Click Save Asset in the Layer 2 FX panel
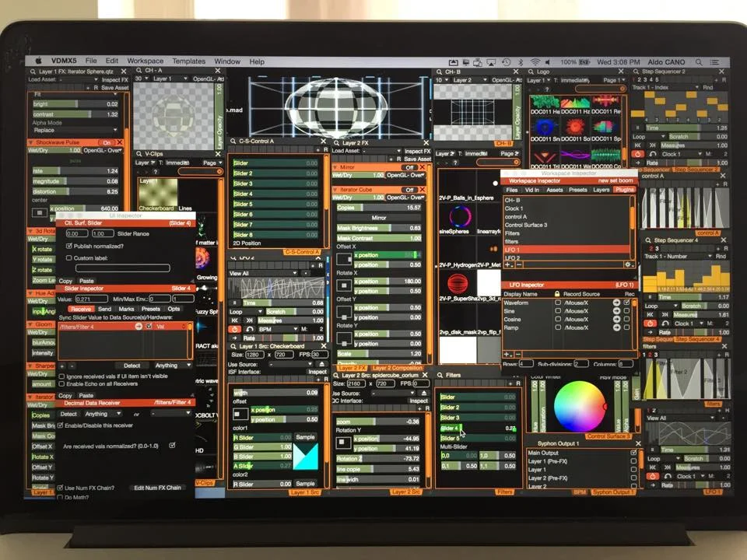The image size is (747, 560). tap(417, 159)
